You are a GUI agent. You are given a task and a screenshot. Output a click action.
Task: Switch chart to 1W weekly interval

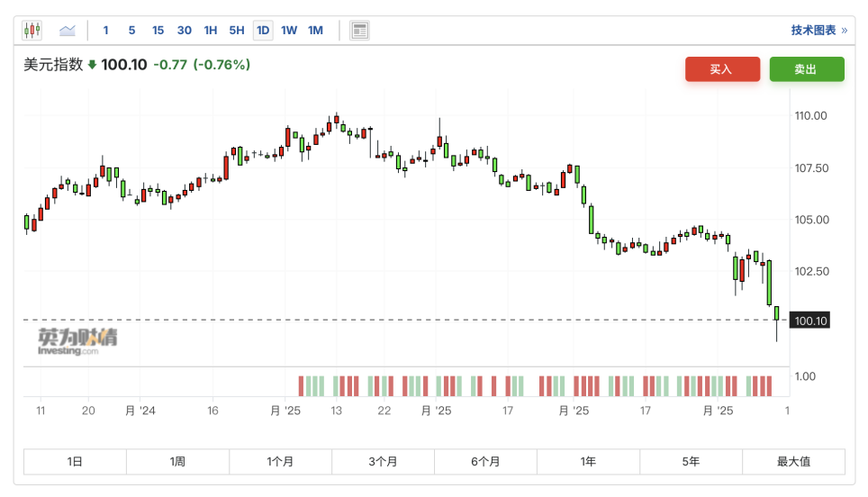point(289,31)
